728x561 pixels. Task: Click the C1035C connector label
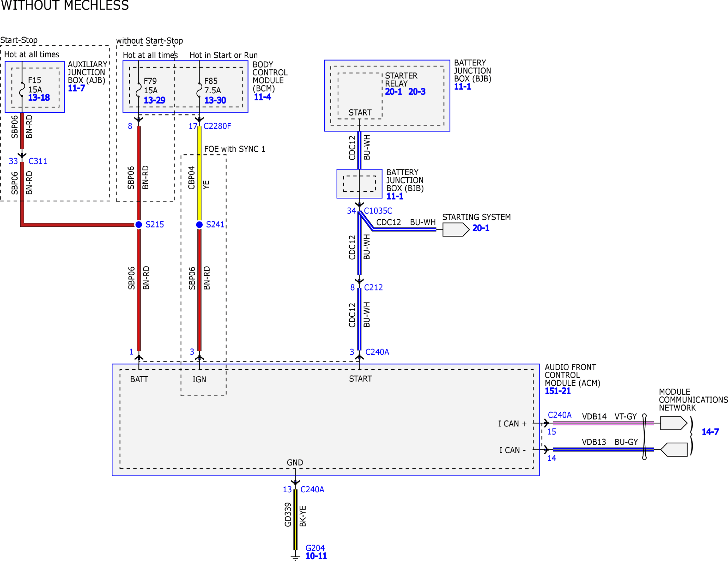pos(378,211)
